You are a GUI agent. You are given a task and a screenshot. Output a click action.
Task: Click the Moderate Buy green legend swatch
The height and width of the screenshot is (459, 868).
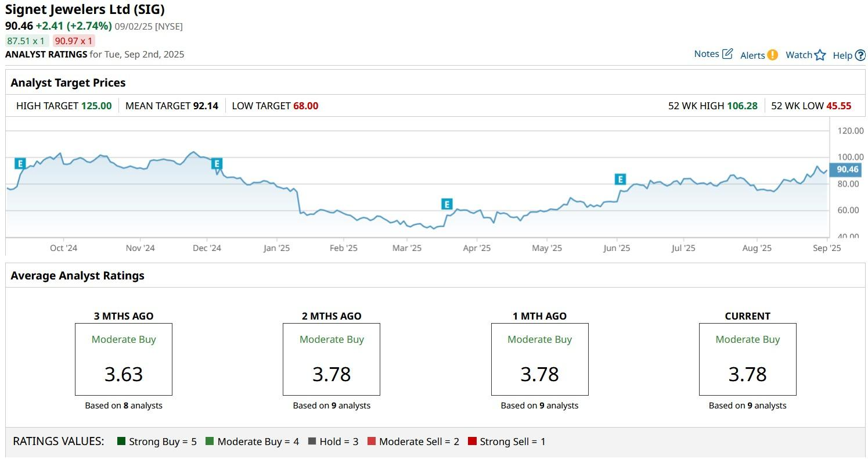click(210, 442)
